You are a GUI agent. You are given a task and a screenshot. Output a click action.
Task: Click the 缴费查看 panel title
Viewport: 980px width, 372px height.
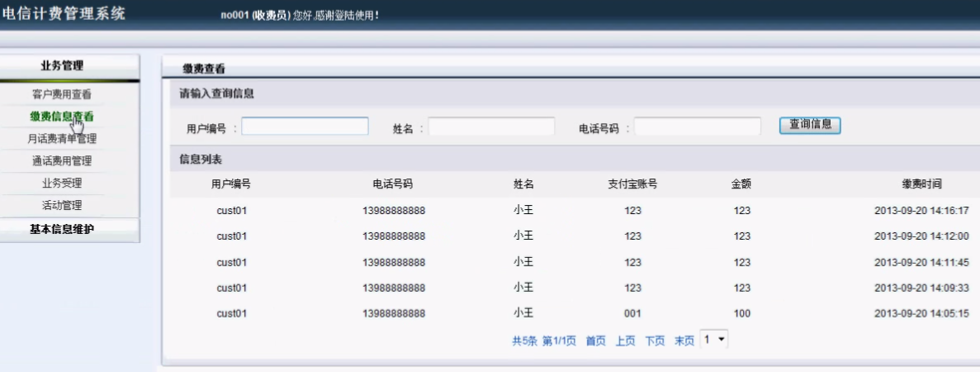(x=205, y=69)
